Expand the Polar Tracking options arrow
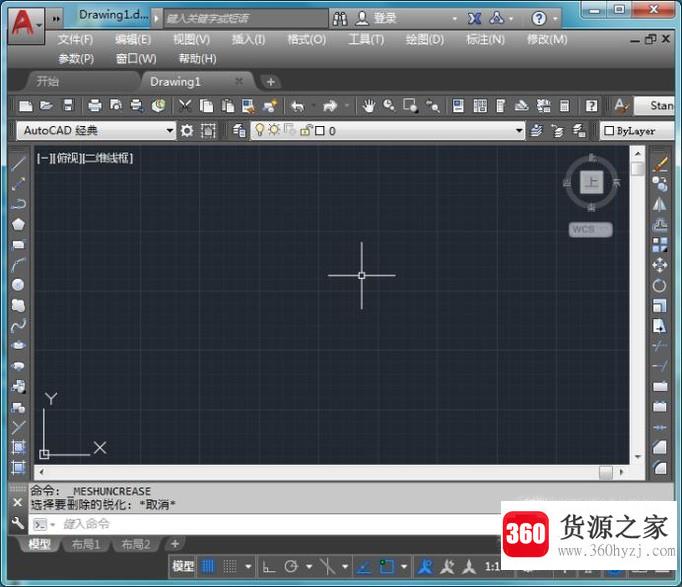Viewport: 682px width, 587px height. pyautogui.click(x=309, y=567)
